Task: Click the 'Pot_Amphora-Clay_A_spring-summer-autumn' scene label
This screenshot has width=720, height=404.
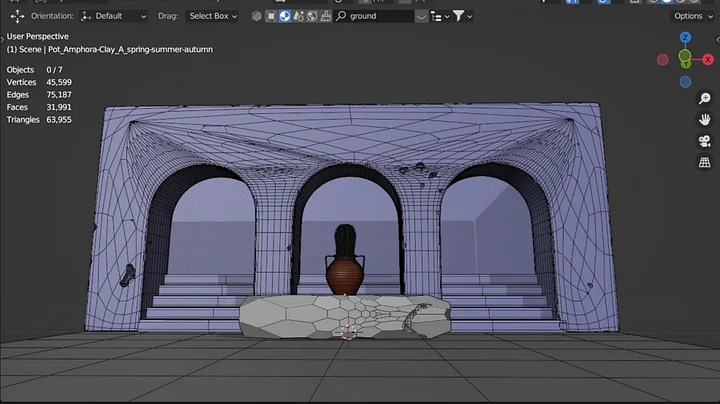Action: coord(130,49)
